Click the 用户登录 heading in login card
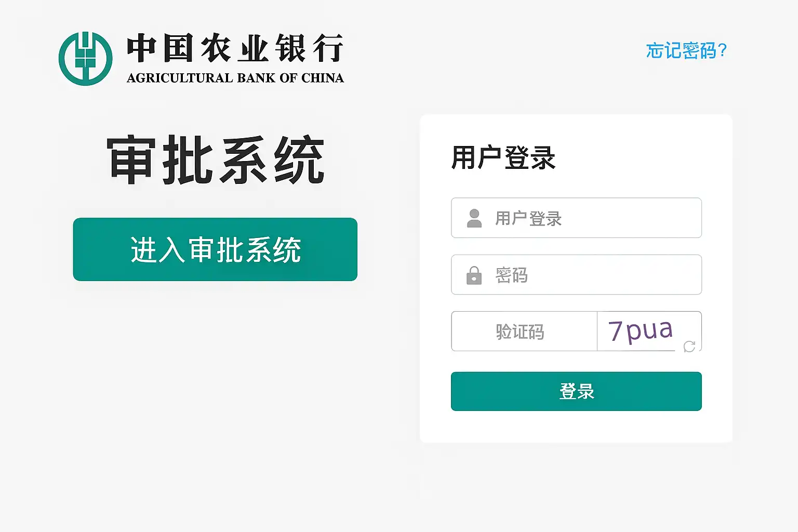This screenshot has height=532, width=798. pyautogui.click(x=503, y=158)
